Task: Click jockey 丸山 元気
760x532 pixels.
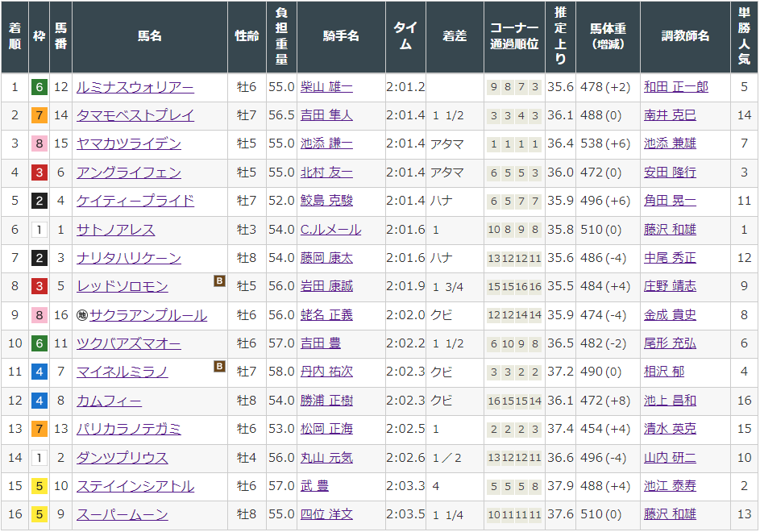Action: [326, 458]
